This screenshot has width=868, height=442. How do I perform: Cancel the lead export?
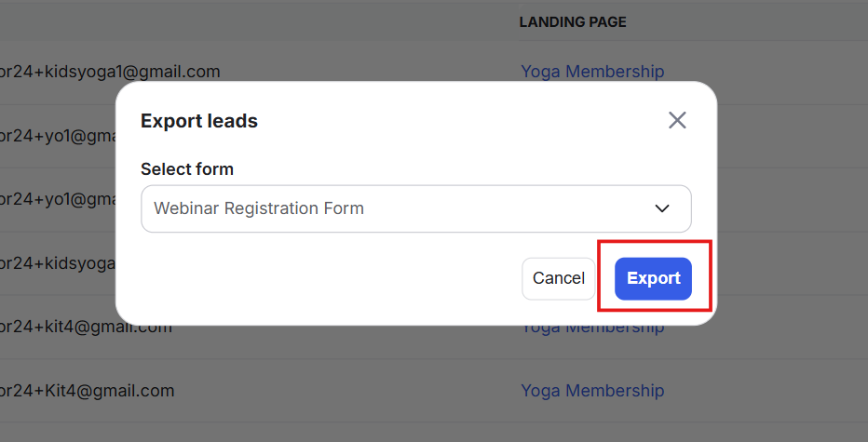558,278
